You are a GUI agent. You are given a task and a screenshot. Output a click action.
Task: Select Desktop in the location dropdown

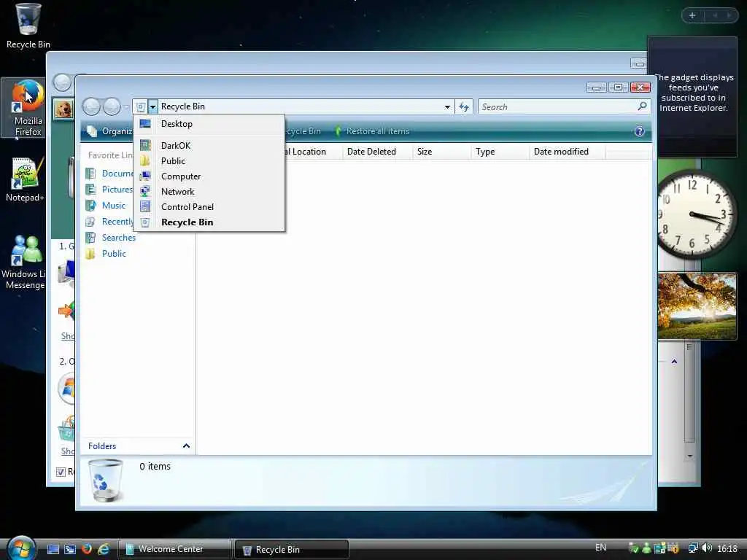[209, 124]
